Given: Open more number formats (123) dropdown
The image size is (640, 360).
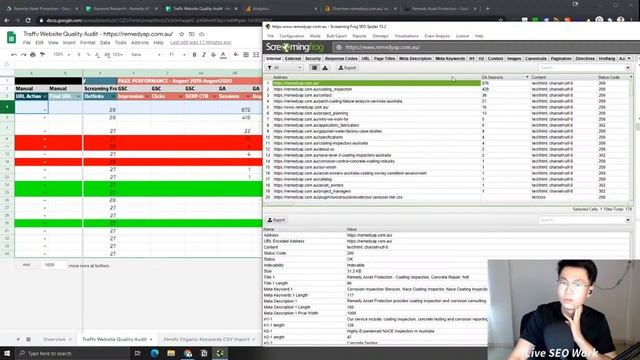Looking at the screenshot, I should (119, 55).
